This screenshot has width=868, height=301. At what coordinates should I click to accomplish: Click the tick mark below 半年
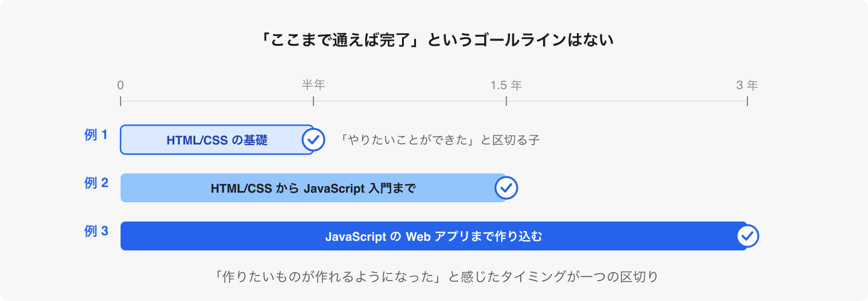(313, 101)
